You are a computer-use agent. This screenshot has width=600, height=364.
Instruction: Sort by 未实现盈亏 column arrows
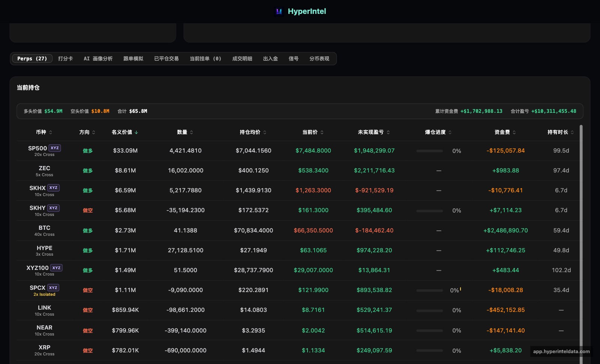tap(388, 132)
